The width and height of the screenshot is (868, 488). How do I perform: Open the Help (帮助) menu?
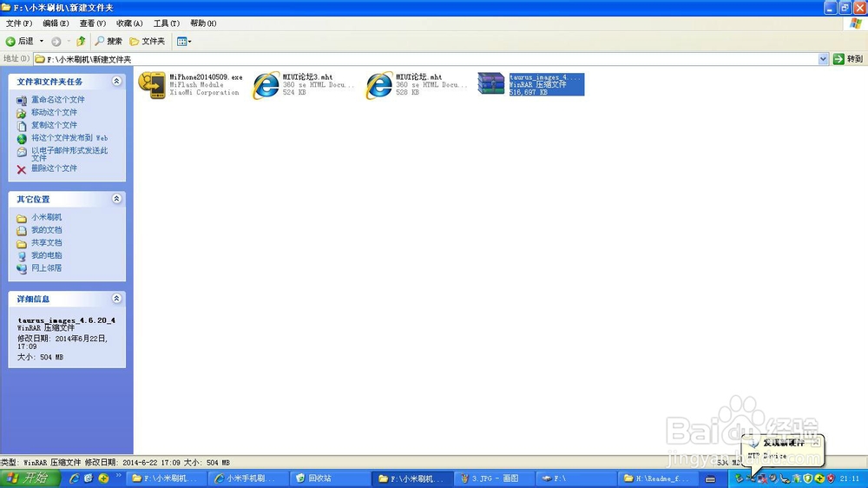203,23
